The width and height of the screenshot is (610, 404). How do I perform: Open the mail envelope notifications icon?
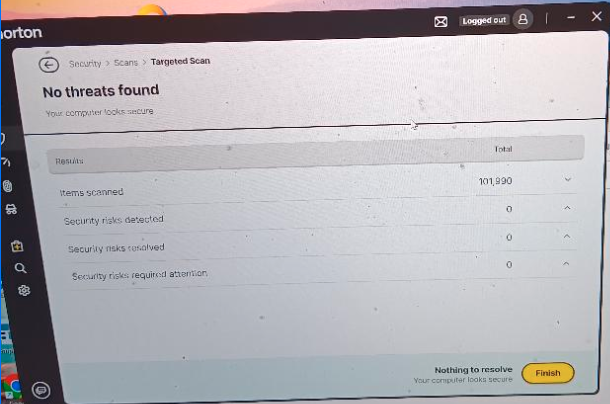coord(440,22)
